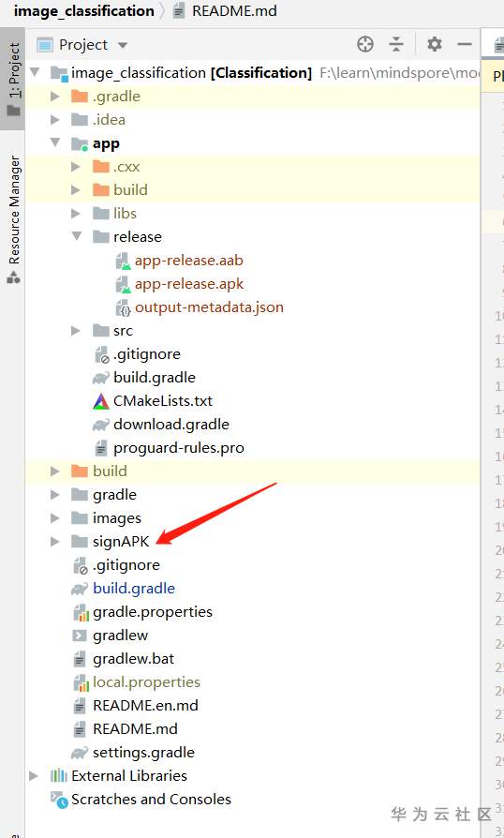Image resolution: width=504 pixels, height=838 pixels.
Task: Select the app-release.aab file name
Action: click(189, 261)
